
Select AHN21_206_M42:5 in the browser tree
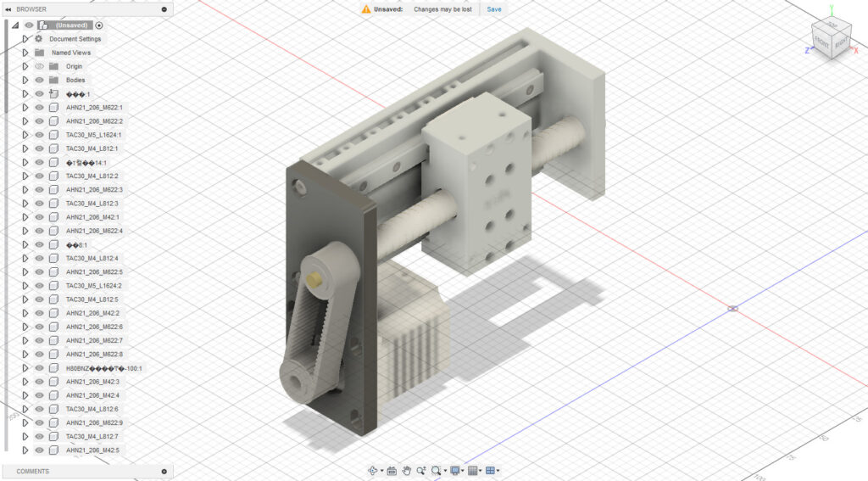(x=93, y=450)
